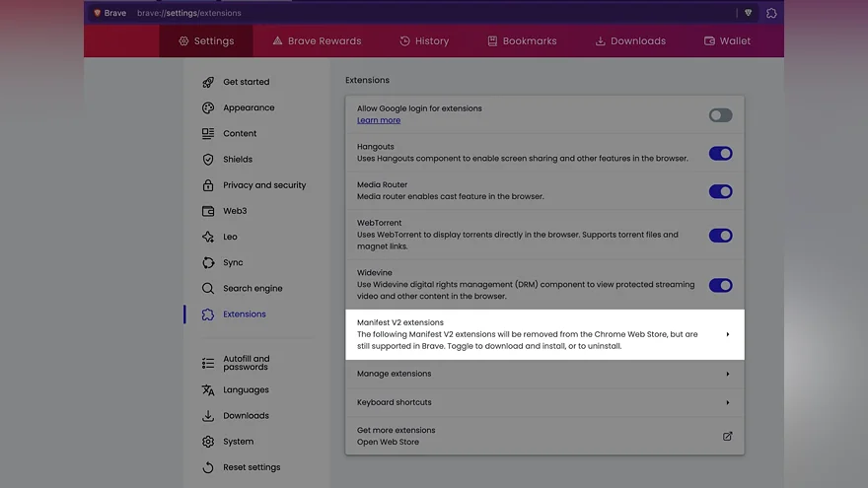Open Get started settings section label
Image resolution: width=868 pixels, height=488 pixels.
[x=247, y=82]
